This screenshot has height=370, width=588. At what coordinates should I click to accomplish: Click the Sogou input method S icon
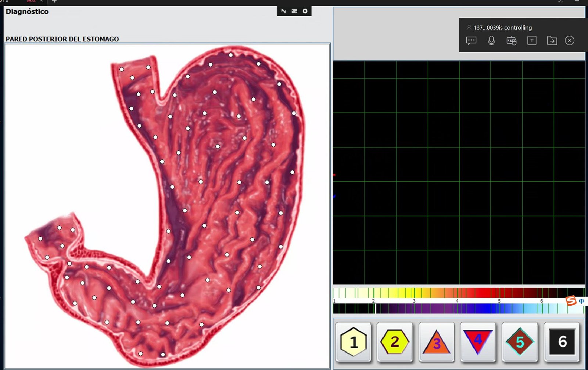click(571, 301)
